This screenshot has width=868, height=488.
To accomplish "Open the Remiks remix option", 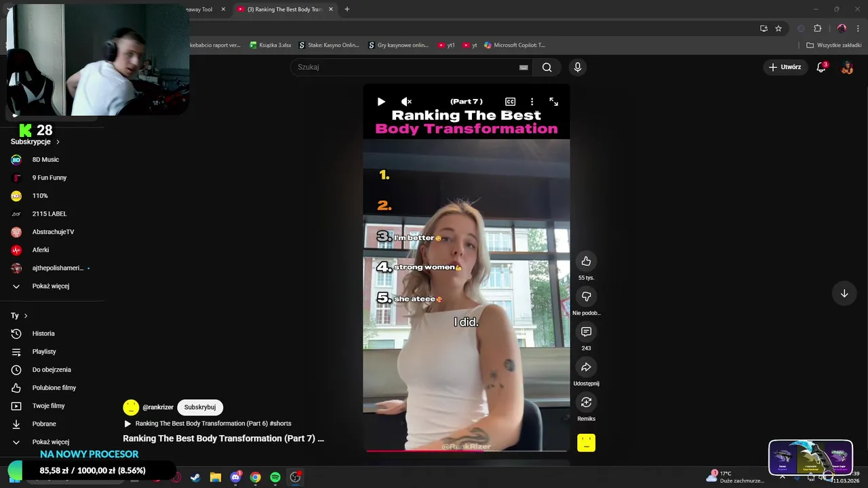I will 586,402.
